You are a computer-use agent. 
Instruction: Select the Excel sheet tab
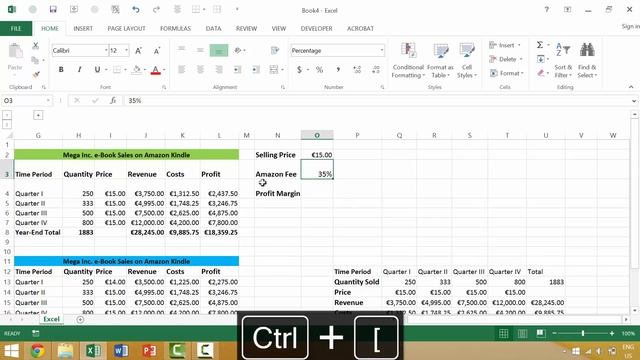[x=51, y=319]
